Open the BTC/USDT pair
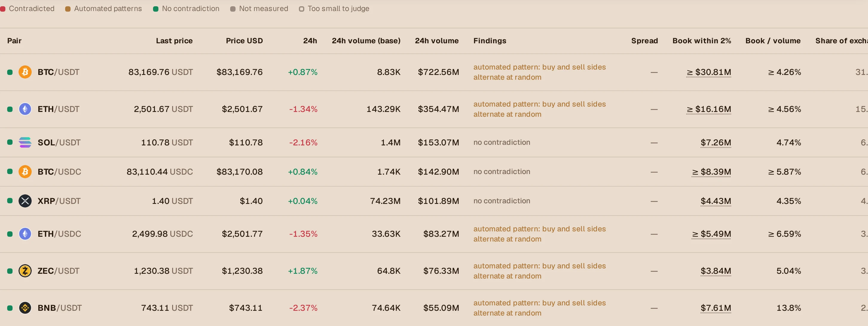The height and width of the screenshot is (326, 868). click(59, 72)
